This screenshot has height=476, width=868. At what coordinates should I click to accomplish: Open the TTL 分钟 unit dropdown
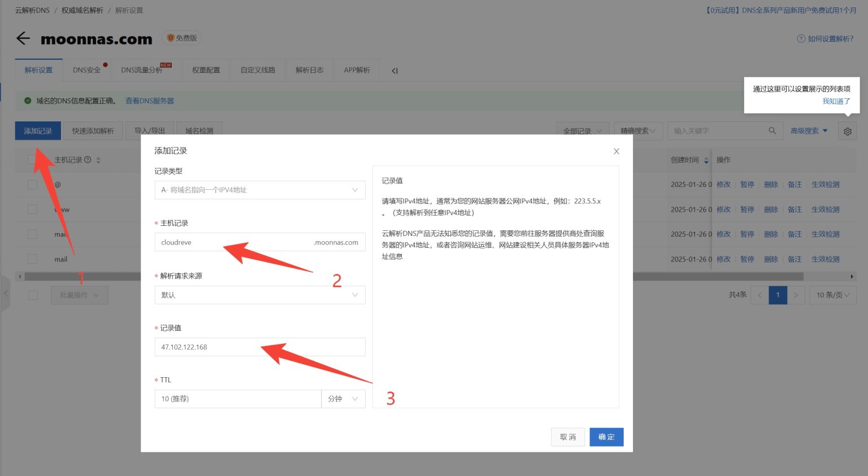(x=343, y=399)
